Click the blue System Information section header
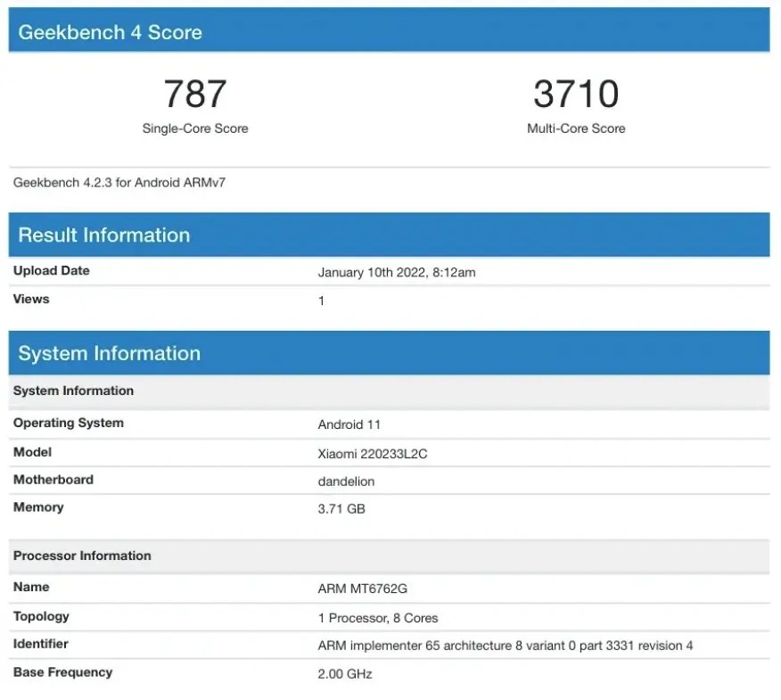The width and height of the screenshot is (781, 700). coord(389,353)
